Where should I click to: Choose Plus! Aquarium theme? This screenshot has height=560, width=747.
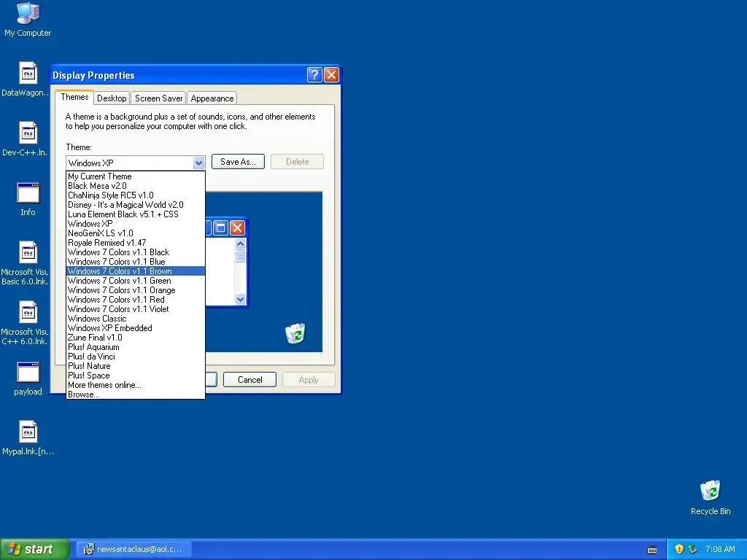(135, 347)
